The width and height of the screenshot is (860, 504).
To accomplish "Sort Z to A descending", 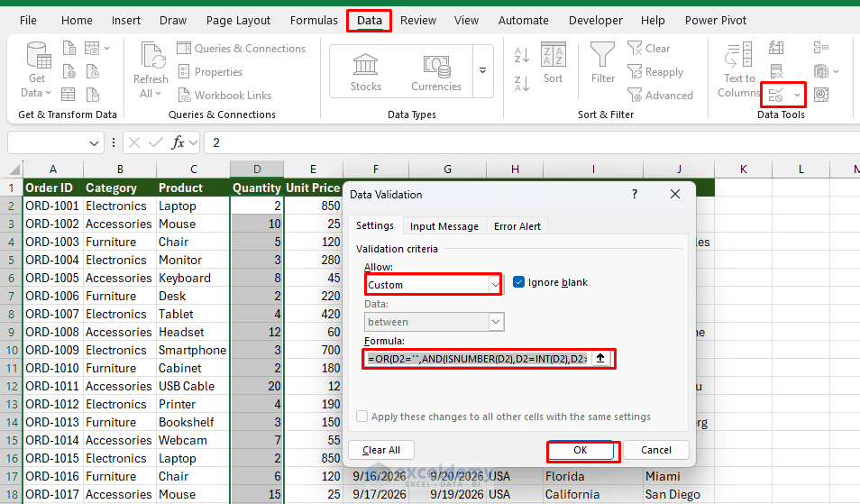I will [x=522, y=84].
